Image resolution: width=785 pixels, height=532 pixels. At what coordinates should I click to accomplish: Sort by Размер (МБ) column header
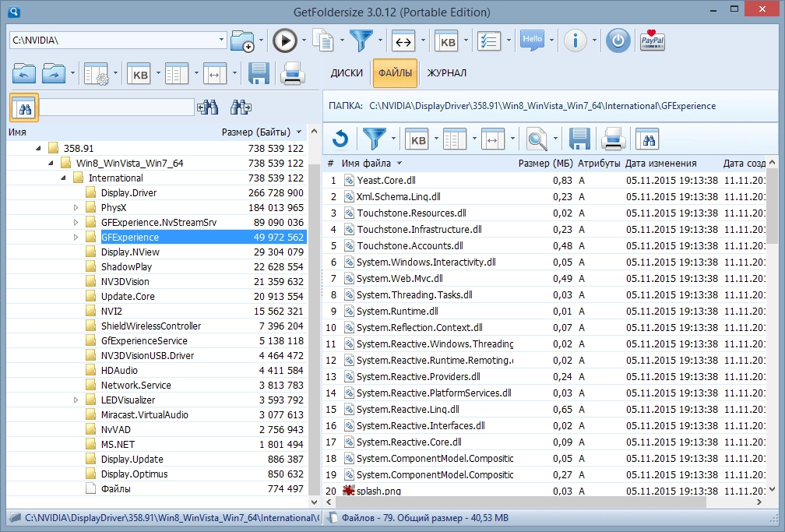coord(545,164)
